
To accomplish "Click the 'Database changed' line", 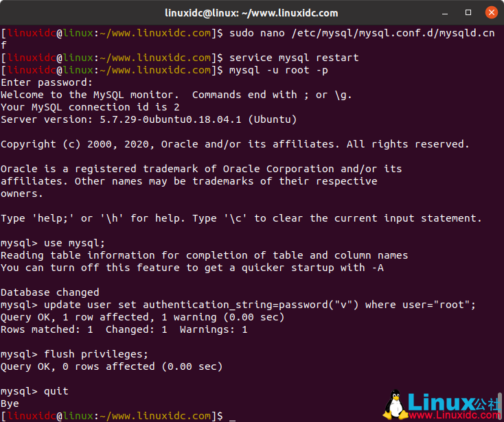I will pos(50,292).
